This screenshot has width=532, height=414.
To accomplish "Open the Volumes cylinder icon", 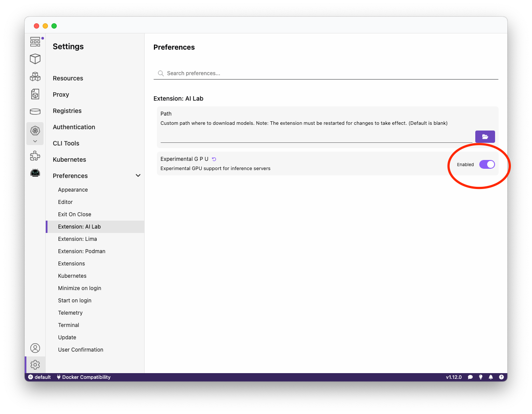I will click(x=35, y=112).
